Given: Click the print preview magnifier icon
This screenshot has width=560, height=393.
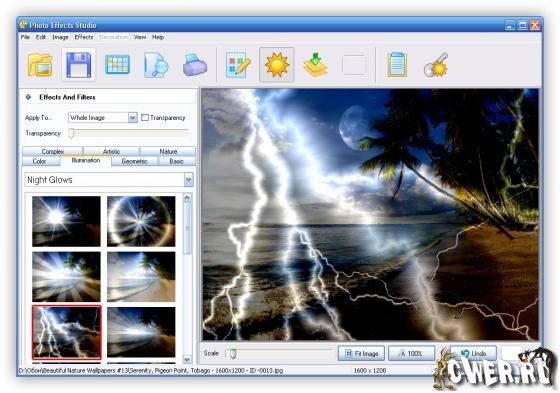Looking at the screenshot, I should tap(156, 65).
